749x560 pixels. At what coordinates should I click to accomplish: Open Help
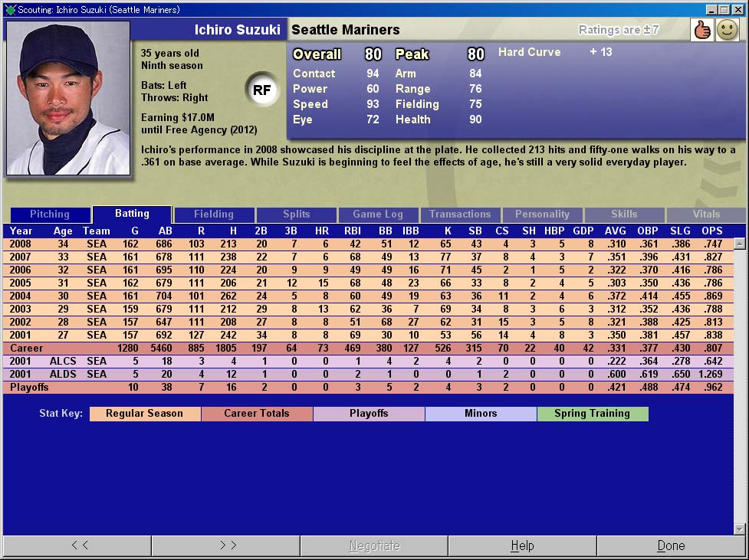523,545
